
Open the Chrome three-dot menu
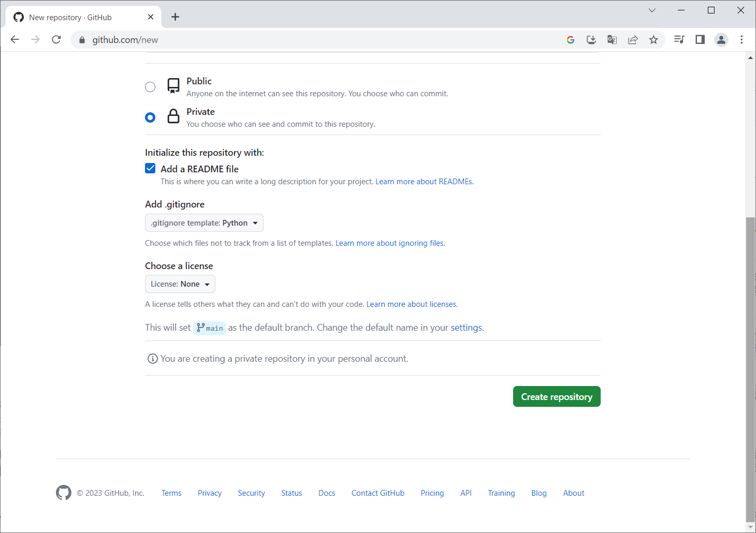tap(742, 40)
